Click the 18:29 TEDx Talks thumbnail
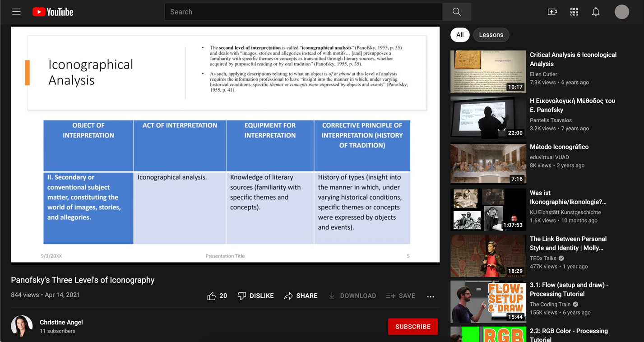Screen dimensions: 644x342 point(488,256)
